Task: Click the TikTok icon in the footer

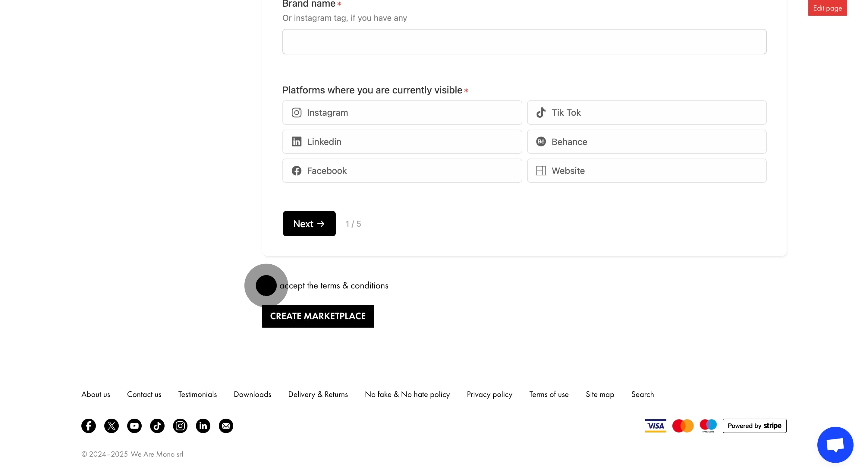Action: click(157, 426)
